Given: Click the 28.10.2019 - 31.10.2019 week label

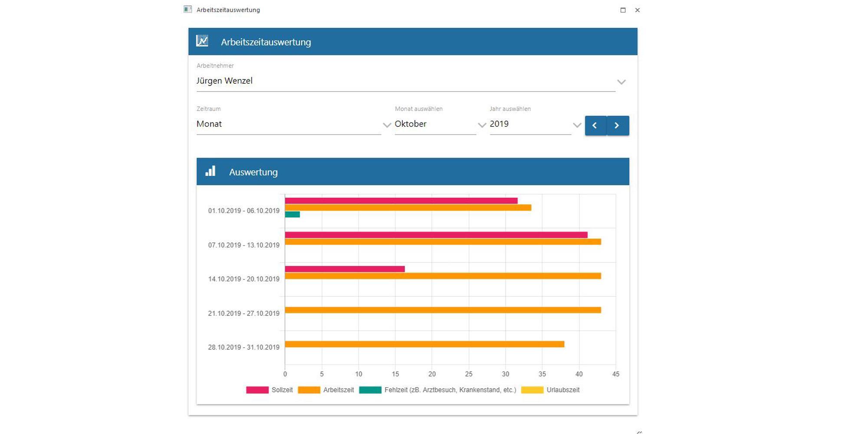Looking at the screenshot, I should tap(244, 347).
